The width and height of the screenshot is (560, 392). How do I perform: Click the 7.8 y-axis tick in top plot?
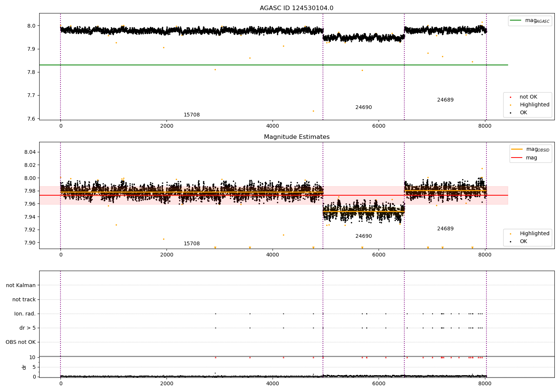click(x=31, y=72)
